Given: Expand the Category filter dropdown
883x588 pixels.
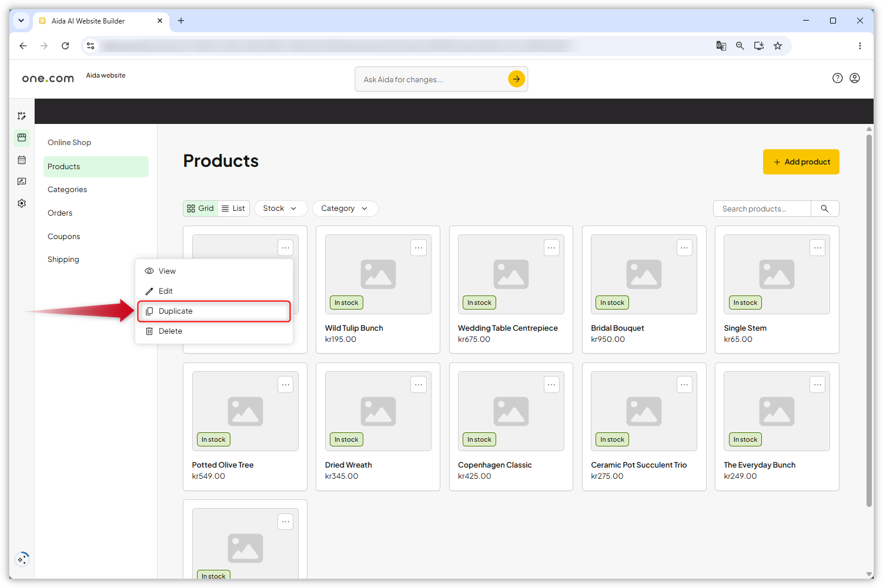Looking at the screenshot, I should [345, 209].
